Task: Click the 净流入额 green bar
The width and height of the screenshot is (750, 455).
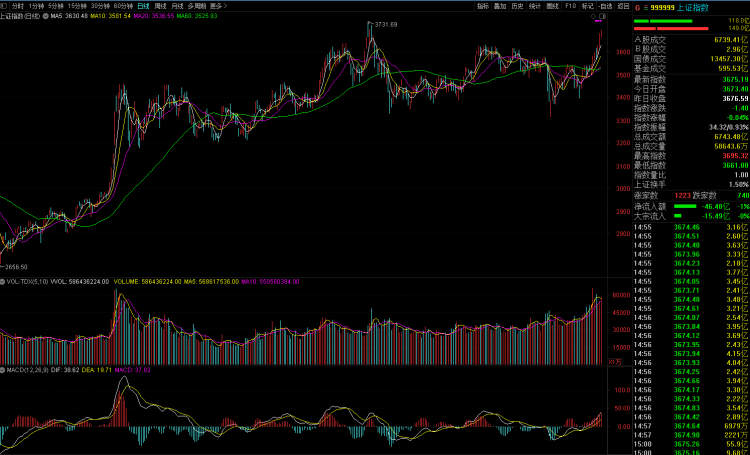Action: point(685,206)
